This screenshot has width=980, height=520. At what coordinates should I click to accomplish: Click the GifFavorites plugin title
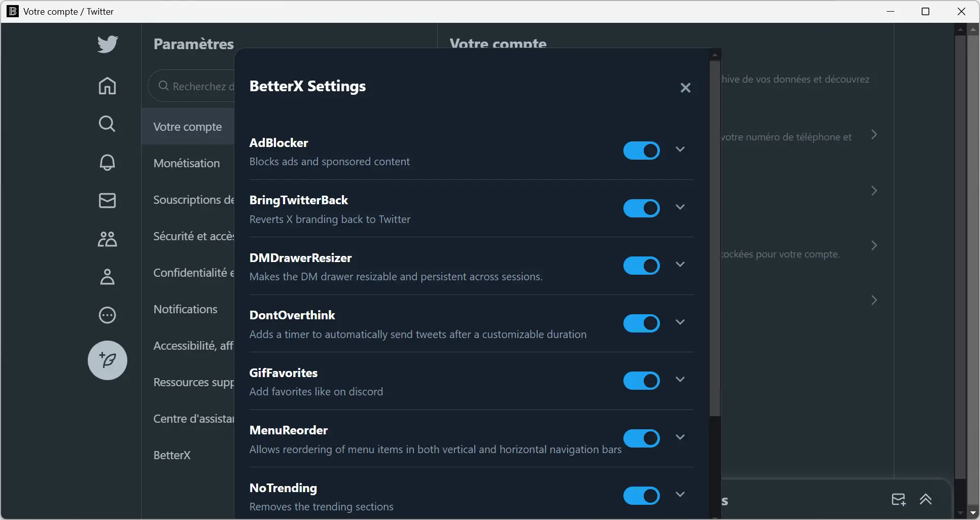click(x=283, y=373)
